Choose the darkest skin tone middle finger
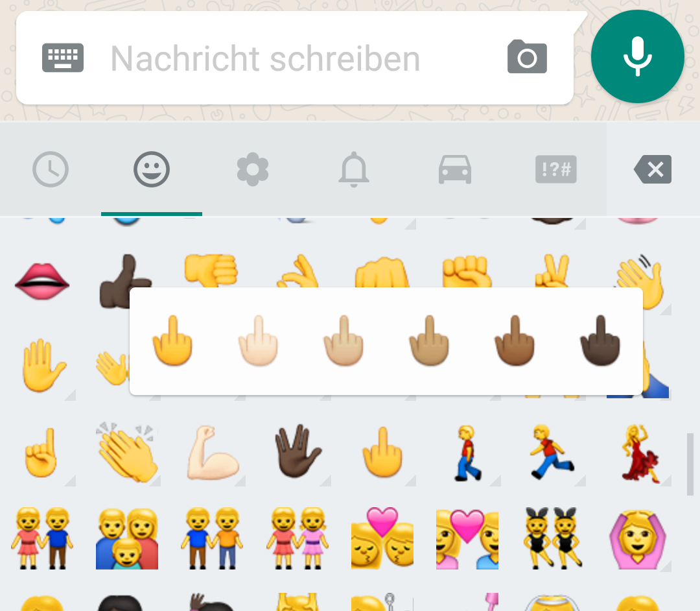 coord(600,341)
